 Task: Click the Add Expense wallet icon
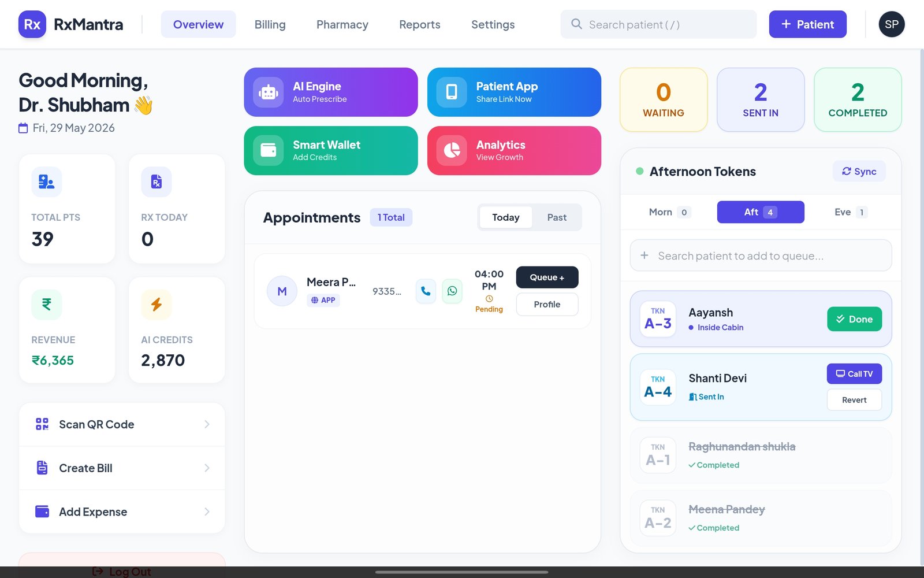[42, 512]
